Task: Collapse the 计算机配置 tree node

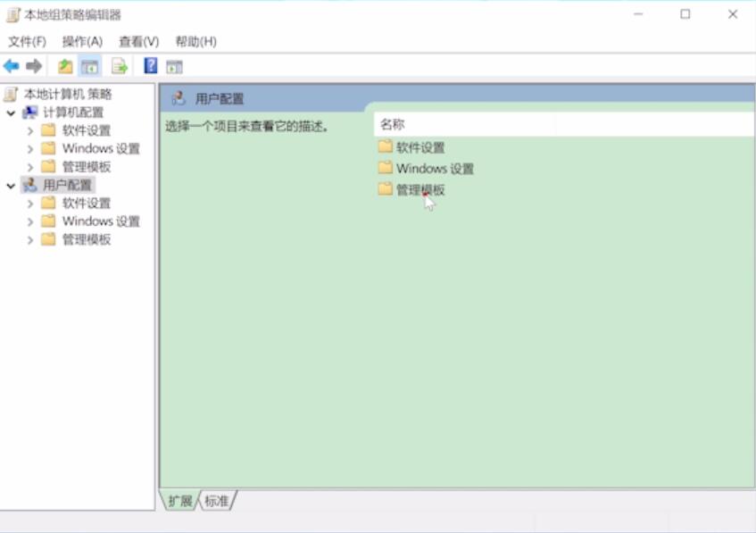Action: pos(11,112)
